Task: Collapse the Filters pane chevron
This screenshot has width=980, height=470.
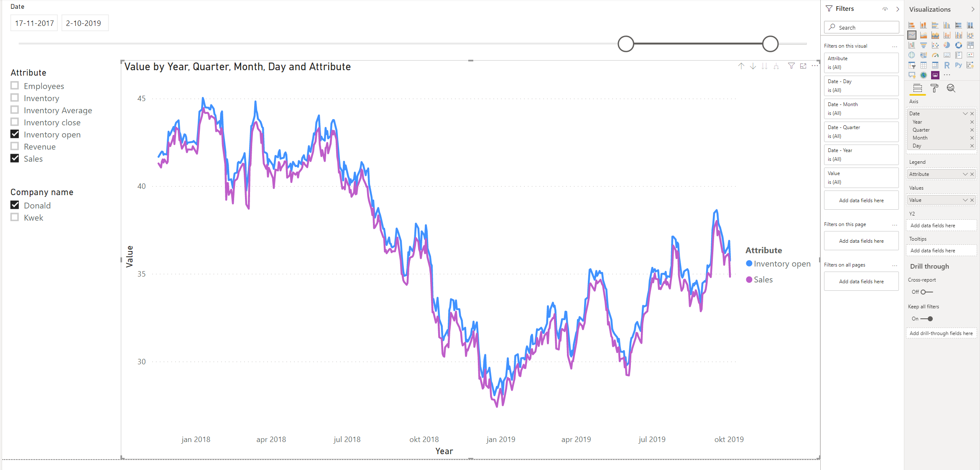Action: coord(898,9)
